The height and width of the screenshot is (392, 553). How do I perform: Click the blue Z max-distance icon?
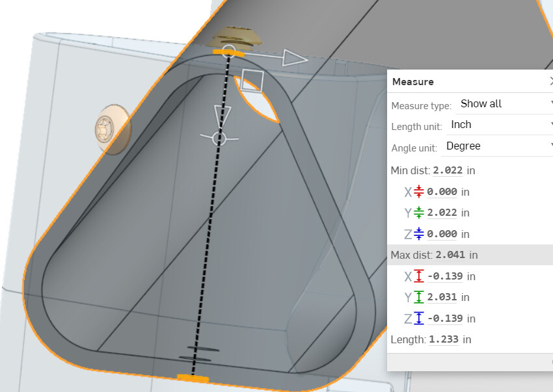pos(418,319)
